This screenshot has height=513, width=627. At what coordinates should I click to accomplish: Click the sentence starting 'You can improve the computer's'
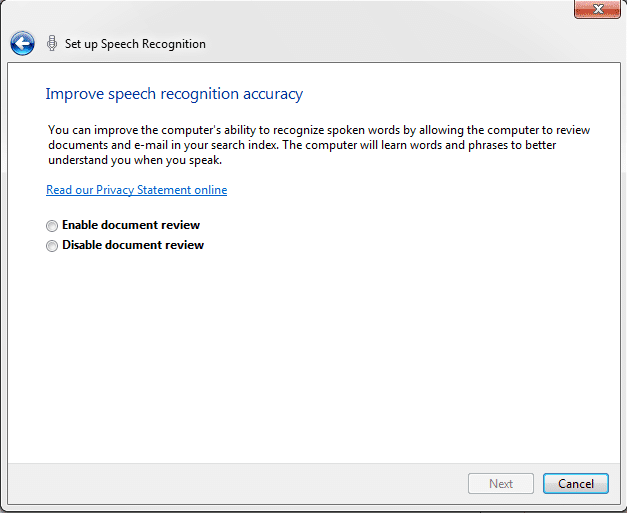(x=319, y=130)
